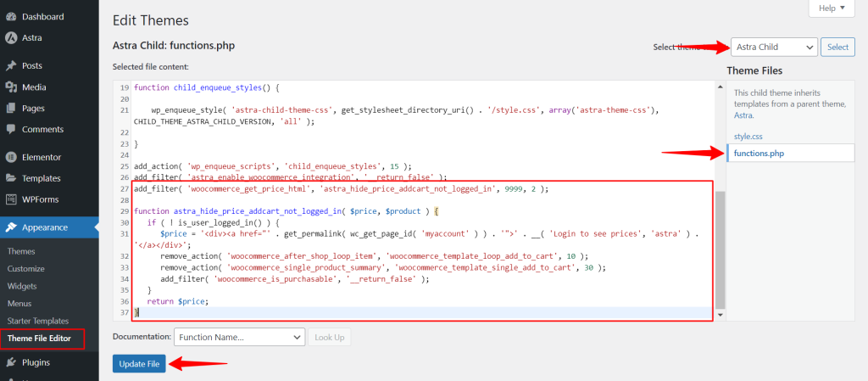The width and height of the screenshot is (868, 381).
Task: Click line 29 function astra_hide_price declaration
Action: (x=287, y=211)
